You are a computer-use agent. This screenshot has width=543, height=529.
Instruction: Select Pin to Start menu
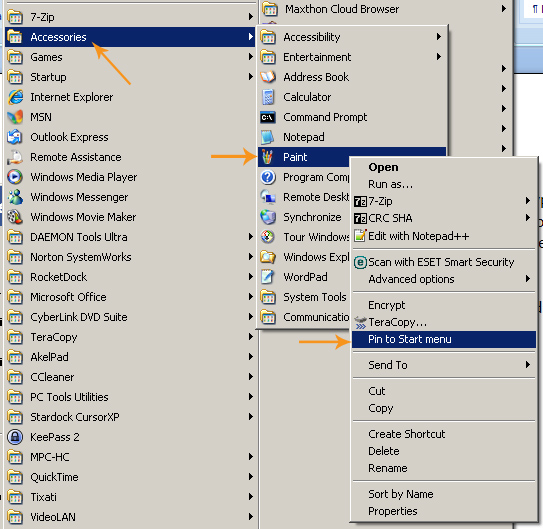[444, 339]
